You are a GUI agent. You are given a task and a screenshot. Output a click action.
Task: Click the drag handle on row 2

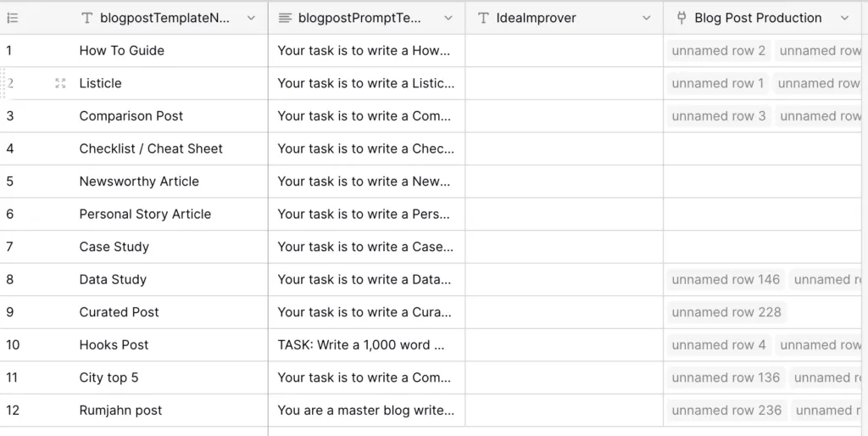click(x=3, y=83)
